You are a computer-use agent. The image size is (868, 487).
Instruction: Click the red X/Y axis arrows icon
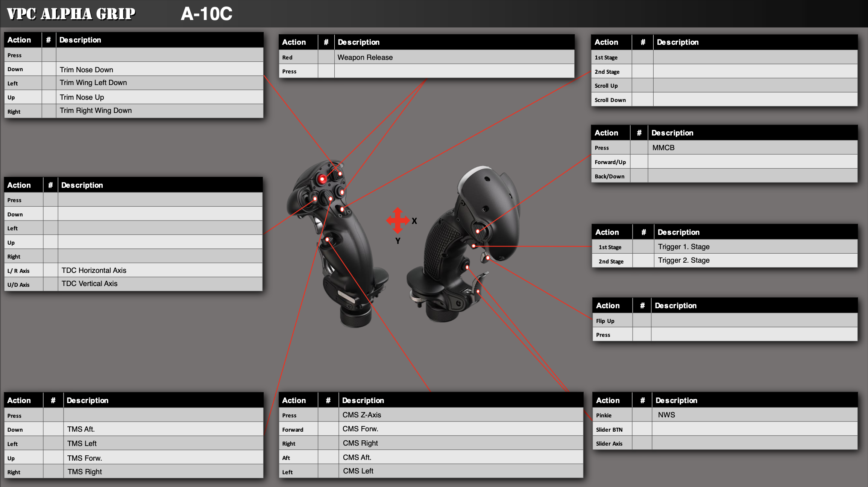[x=398, y=221]
